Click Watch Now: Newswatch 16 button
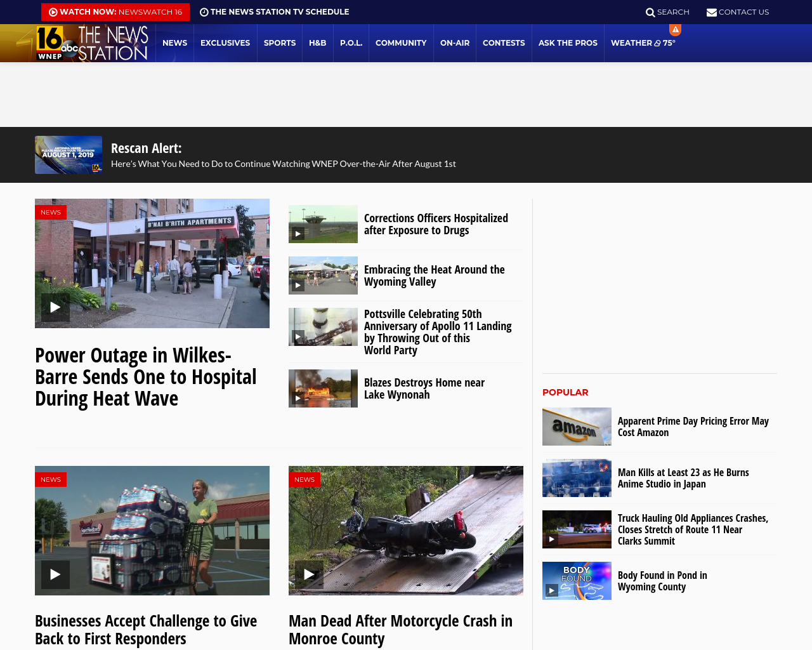 tap(115, 12)
